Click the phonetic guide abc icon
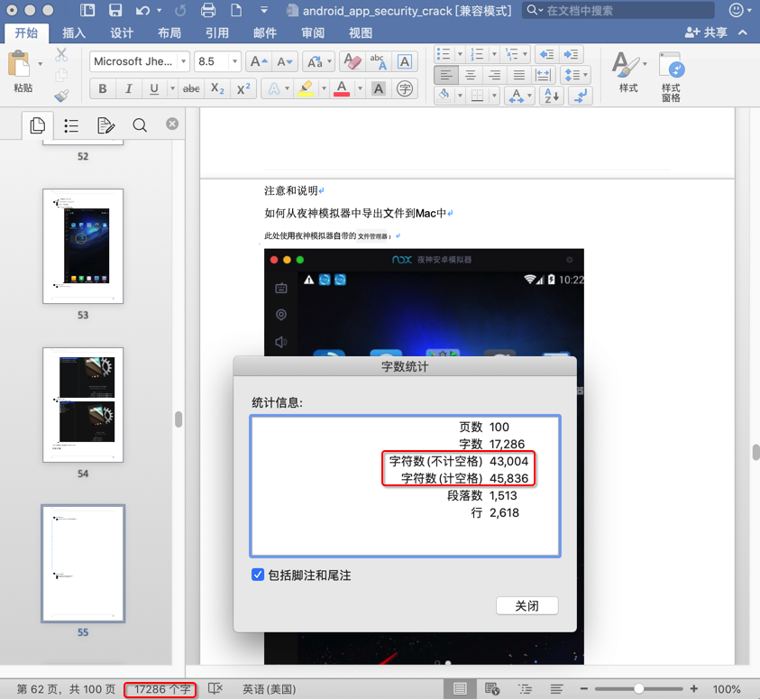 click(x=378, y=61)
